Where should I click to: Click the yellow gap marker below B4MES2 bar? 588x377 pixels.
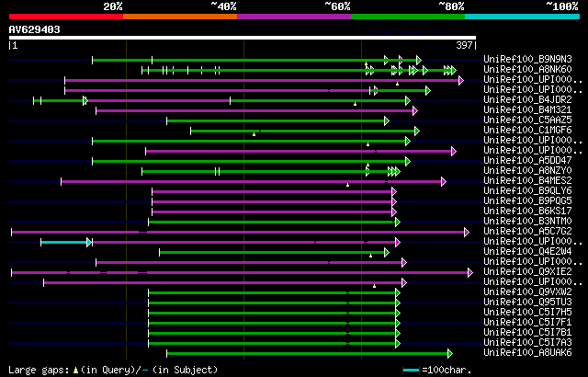pos(347,185)
